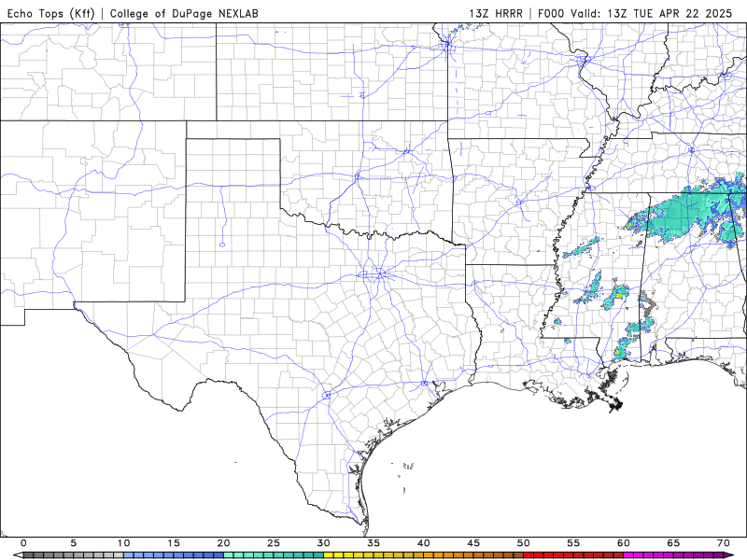Click the colorbar label "40"

tap(424, 543)
